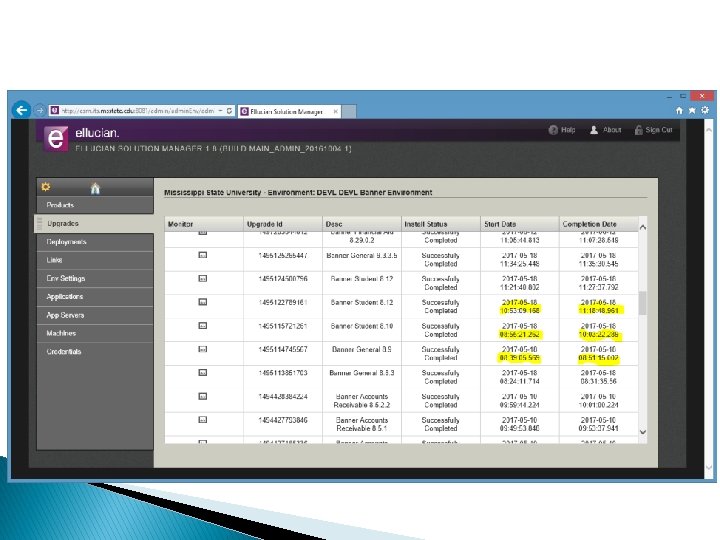Select start date cell with time 08:24:11
720x540 pixels.
click(520, 377)
